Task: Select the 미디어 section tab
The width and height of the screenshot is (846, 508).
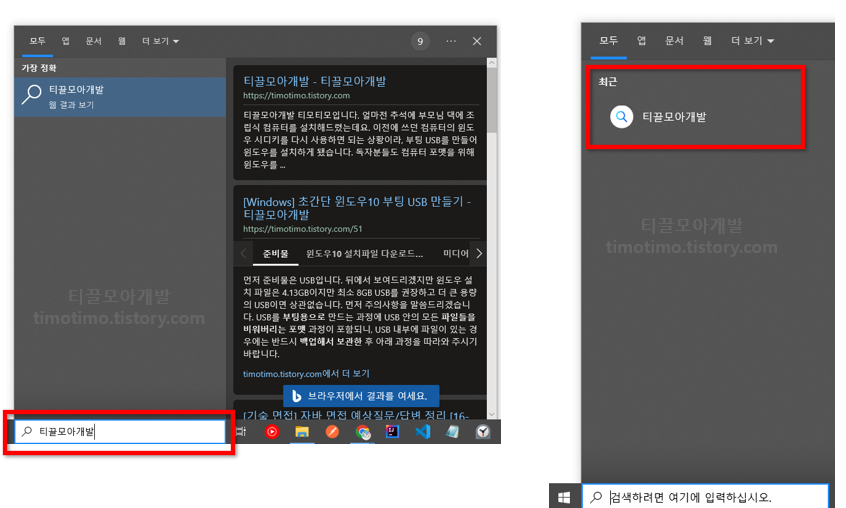Action: (x=456, y=253)
